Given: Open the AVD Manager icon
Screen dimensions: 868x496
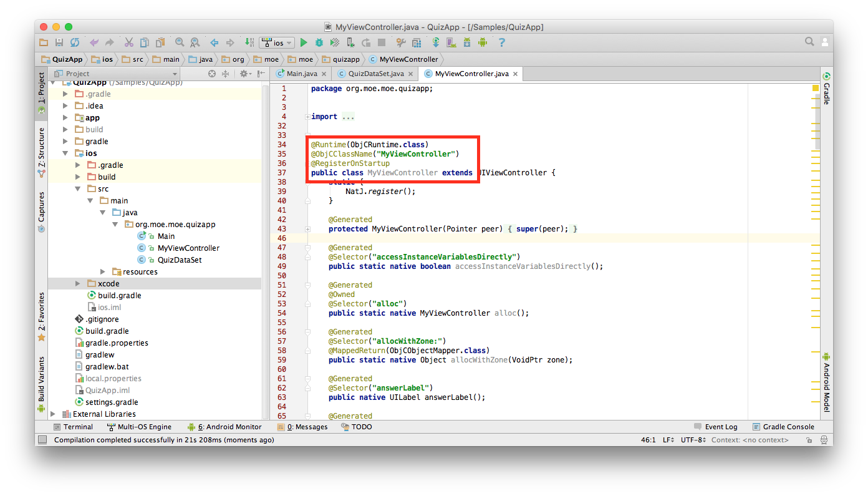Looking at the screenshot, I should pos(451,42).
